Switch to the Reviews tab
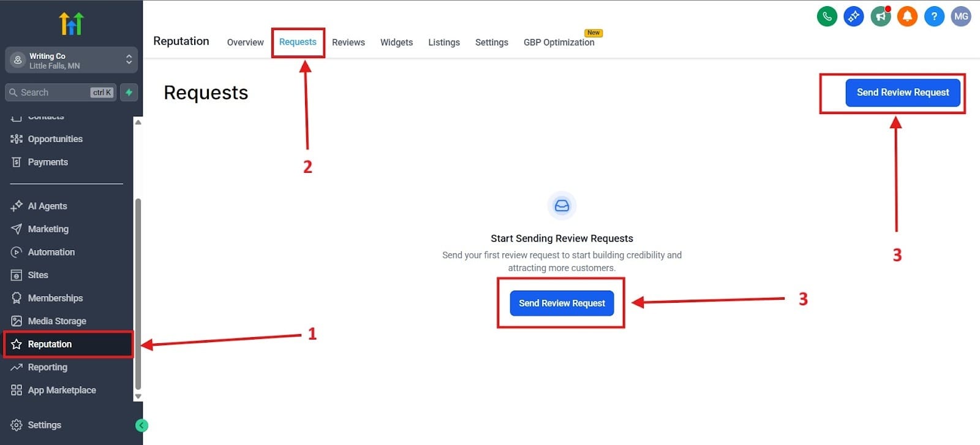Screen dimensions: 980x445 pos(349,42)
